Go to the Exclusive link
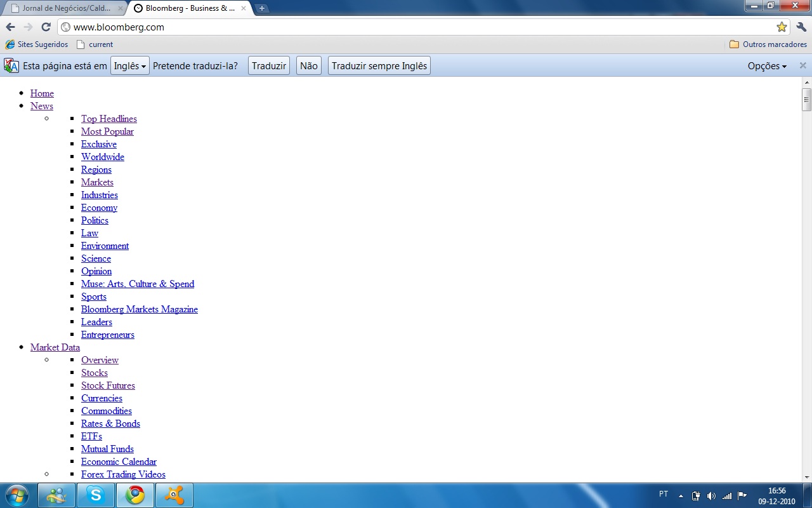 pos(99,144)
